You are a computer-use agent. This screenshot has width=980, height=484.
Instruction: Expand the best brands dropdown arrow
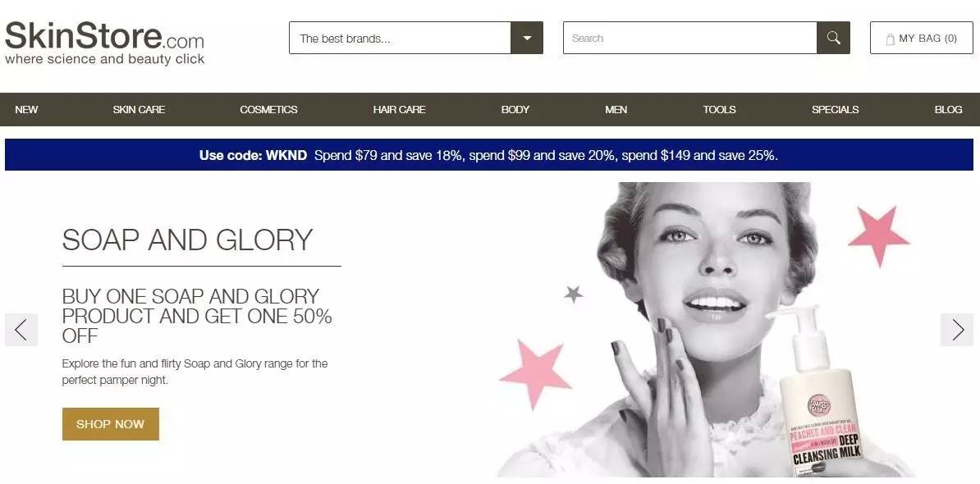pos(527,38)
